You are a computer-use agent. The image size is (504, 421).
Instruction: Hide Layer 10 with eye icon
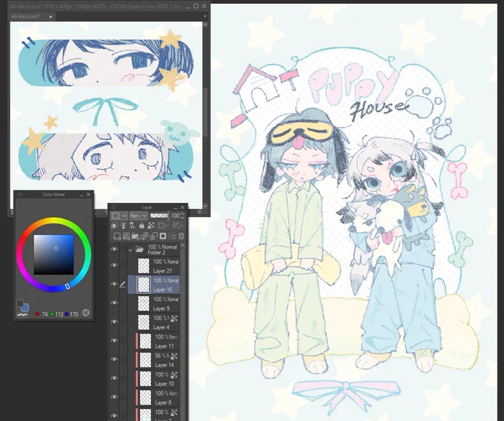pos(114,378)
